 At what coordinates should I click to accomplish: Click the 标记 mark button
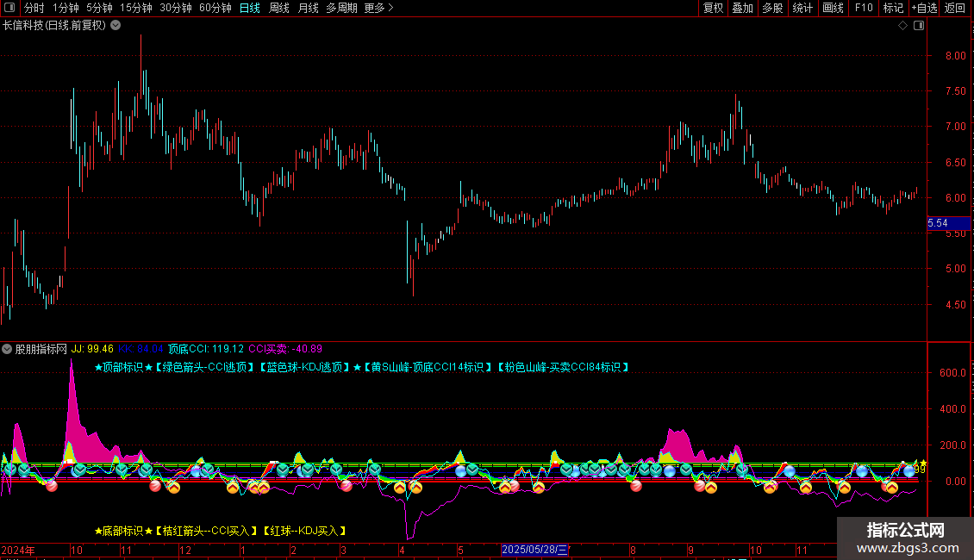(893, 8)
